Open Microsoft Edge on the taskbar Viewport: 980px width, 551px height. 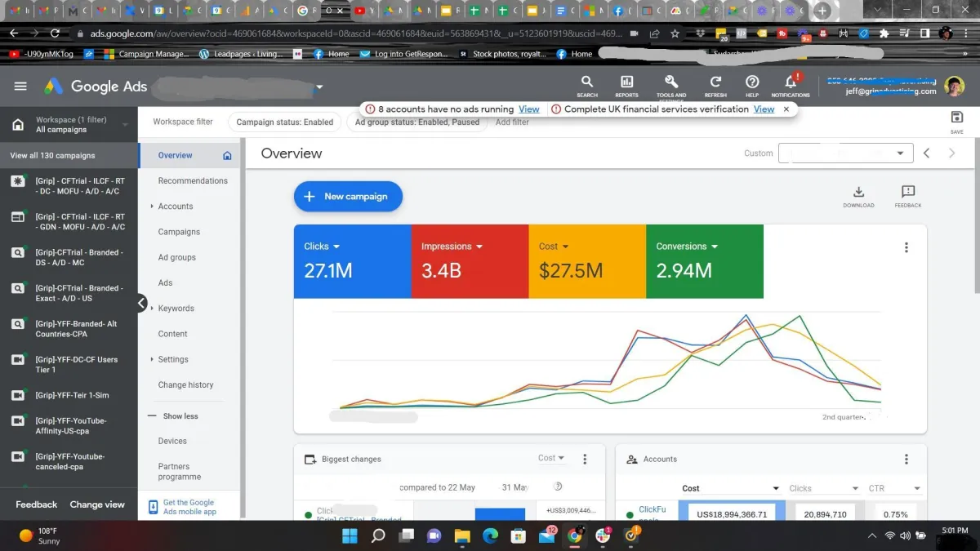pos(490,535)
